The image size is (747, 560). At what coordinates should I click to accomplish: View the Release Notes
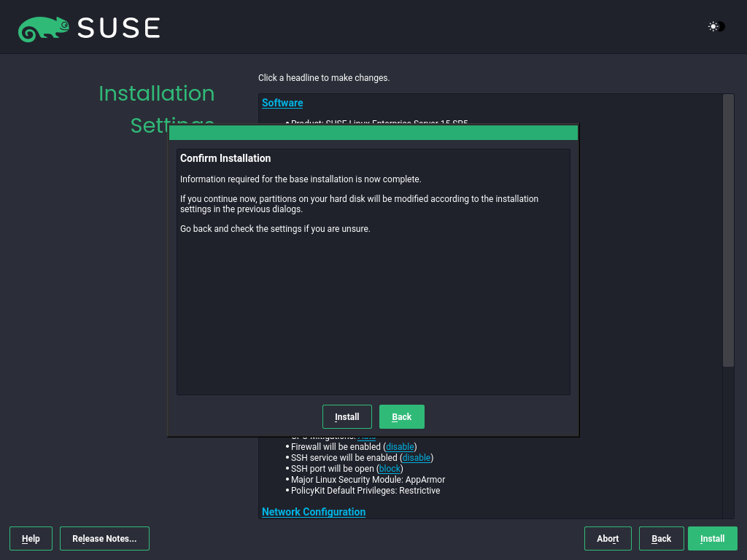click(x=104, y=538)
